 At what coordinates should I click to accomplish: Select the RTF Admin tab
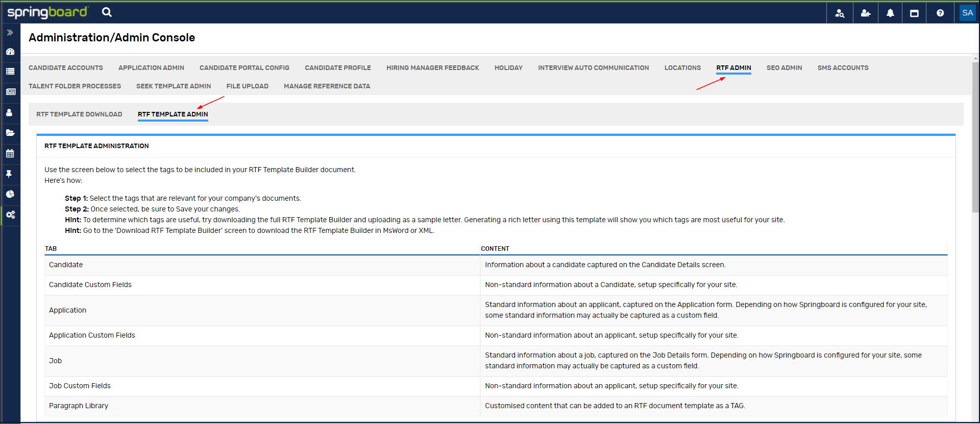tap(733, 67)
